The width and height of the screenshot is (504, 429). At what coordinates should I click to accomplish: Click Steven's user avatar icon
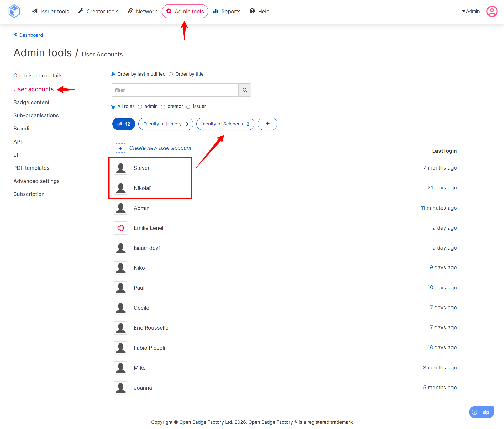point(121,168)
